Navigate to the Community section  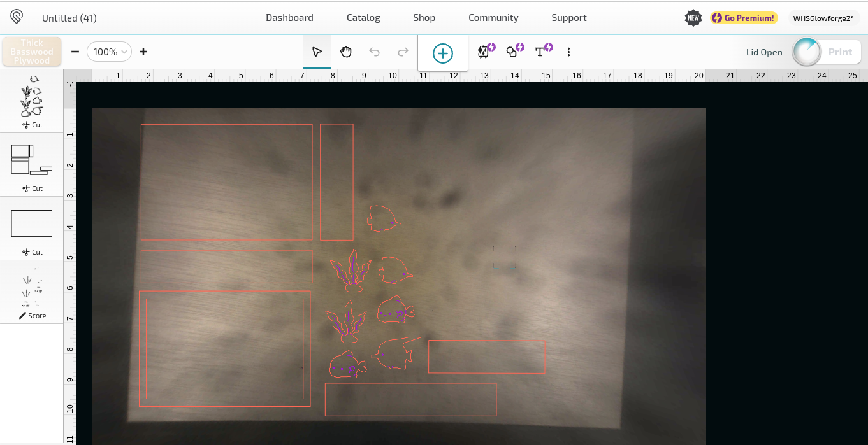(x=493, y=17)
